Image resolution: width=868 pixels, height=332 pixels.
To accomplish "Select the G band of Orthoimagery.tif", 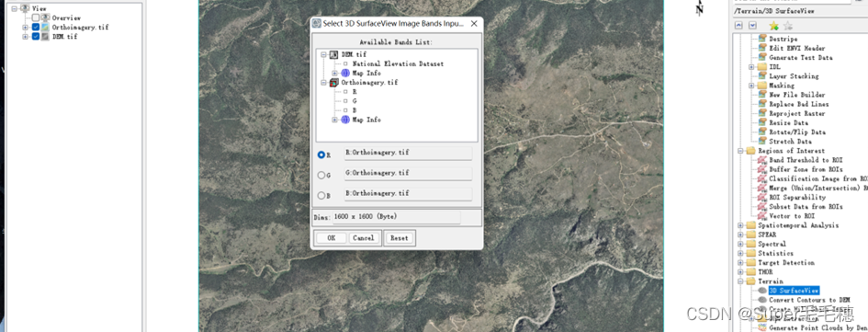I will coord(355,101).
